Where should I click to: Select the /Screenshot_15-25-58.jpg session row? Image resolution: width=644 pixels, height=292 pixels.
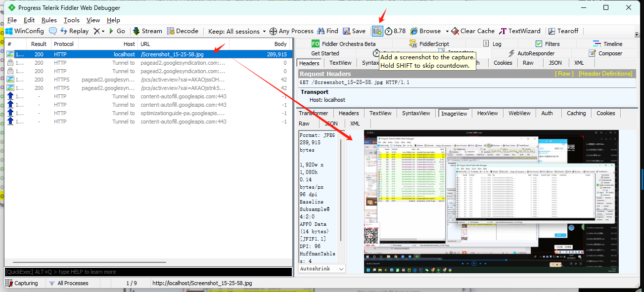(x=148, y=54)
